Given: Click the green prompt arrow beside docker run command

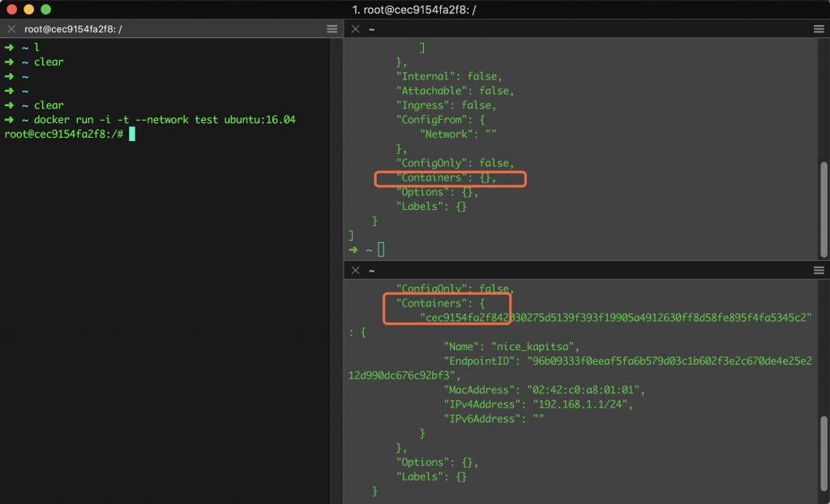Looking at the screenshot, I should (x=10, y=119).
